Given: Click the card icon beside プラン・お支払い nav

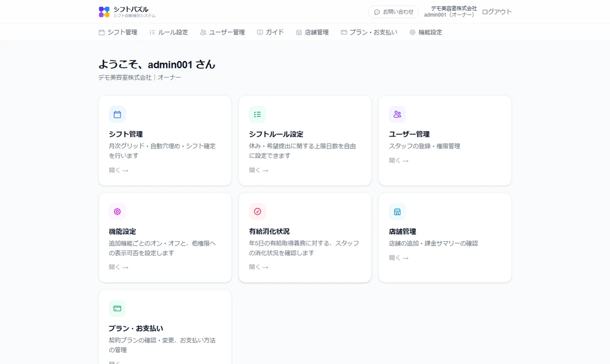Looking at the screenshot, I should (344, 32).
